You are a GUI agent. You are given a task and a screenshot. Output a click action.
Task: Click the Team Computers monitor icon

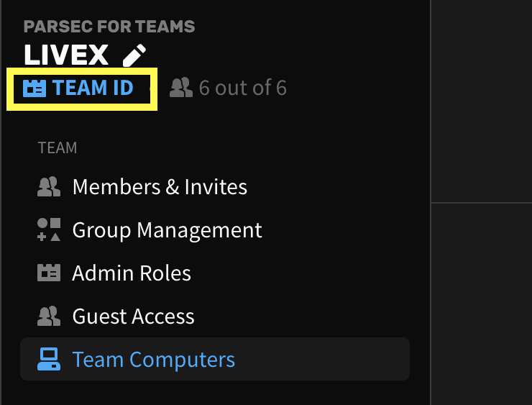[49, 359]
